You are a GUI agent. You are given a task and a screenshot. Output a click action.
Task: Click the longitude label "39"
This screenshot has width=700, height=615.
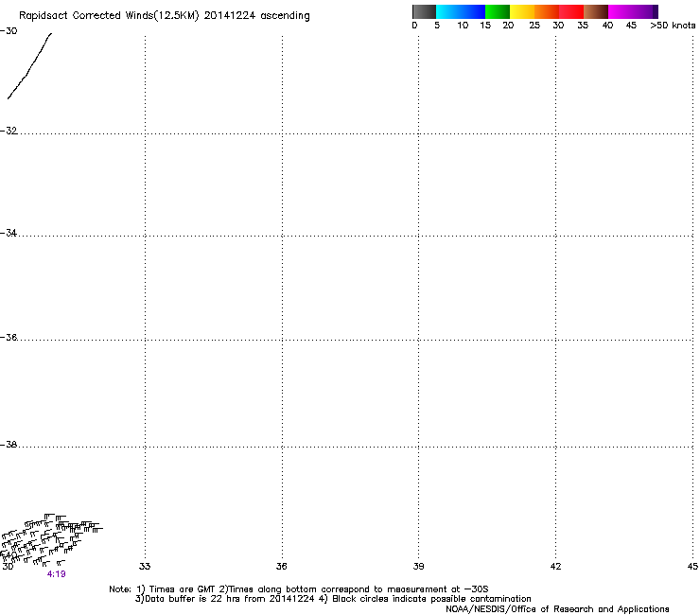tap(418, 567)
